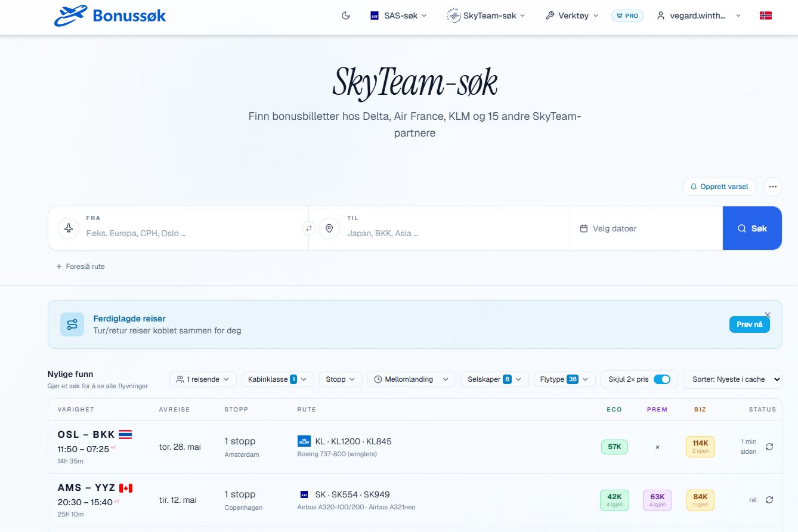The height and width of the screenshot is (532, 798).
Task: Click the OSL – BKK route text
Action: tap(86, 434)
